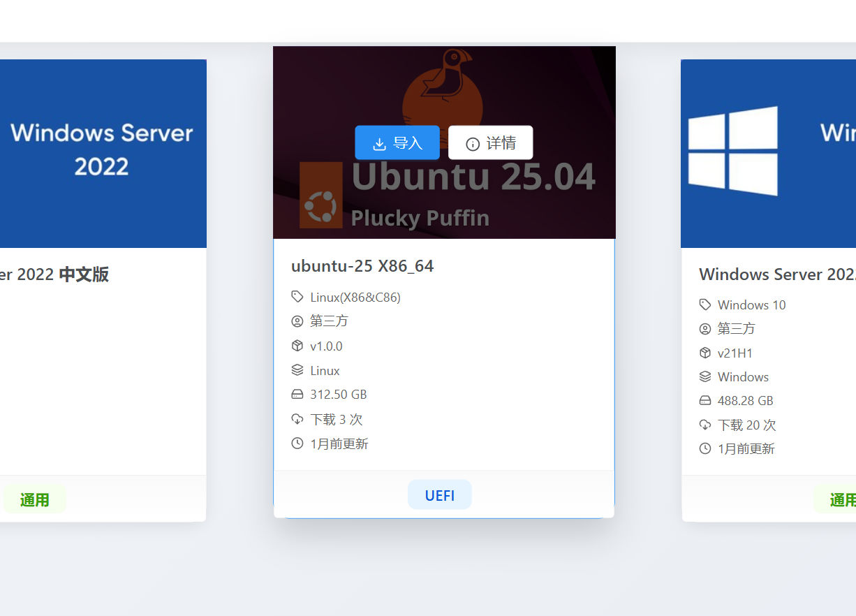Click the layers icon beside Windows
856x616 pixels.
[705, 376]
